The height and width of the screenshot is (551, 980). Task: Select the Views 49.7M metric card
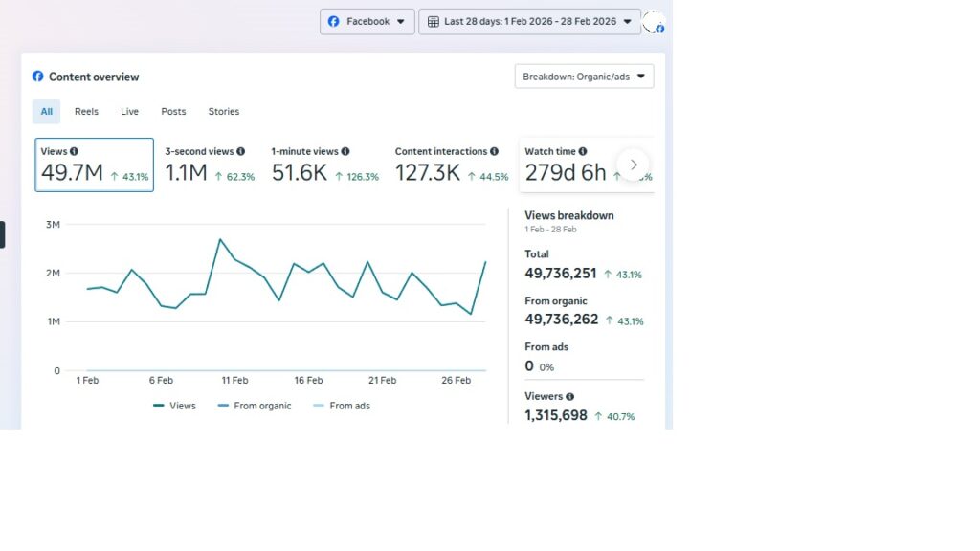click(x=94, y=165)
